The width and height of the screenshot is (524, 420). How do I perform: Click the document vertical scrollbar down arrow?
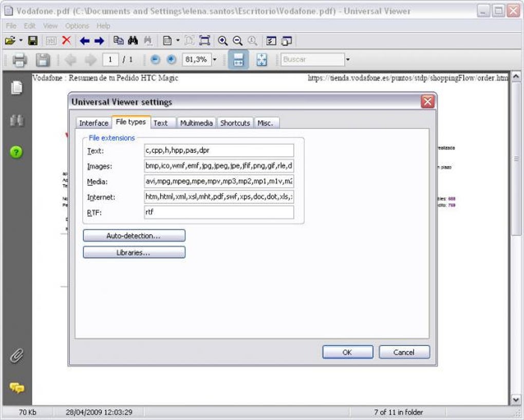point(516,399)
